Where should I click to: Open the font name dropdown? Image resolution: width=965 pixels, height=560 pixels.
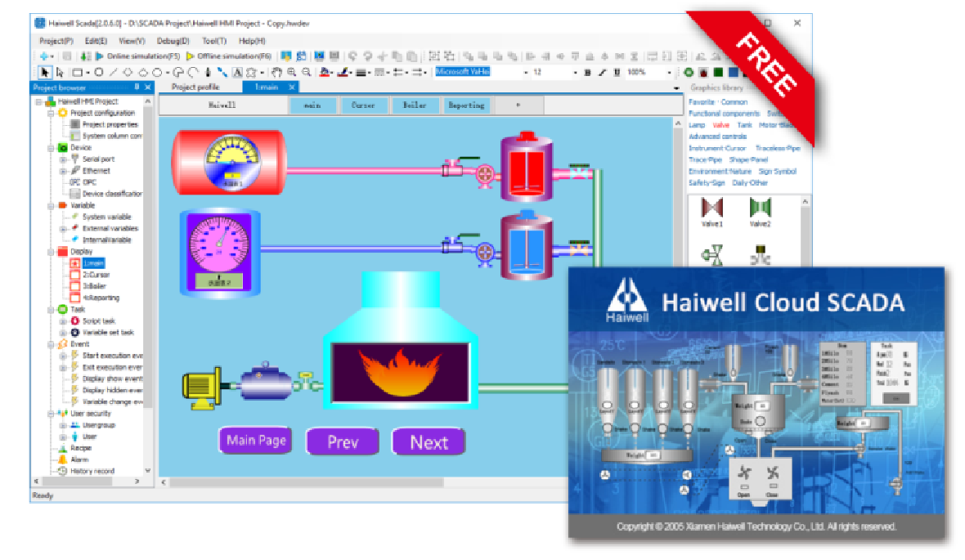point(525,72)
